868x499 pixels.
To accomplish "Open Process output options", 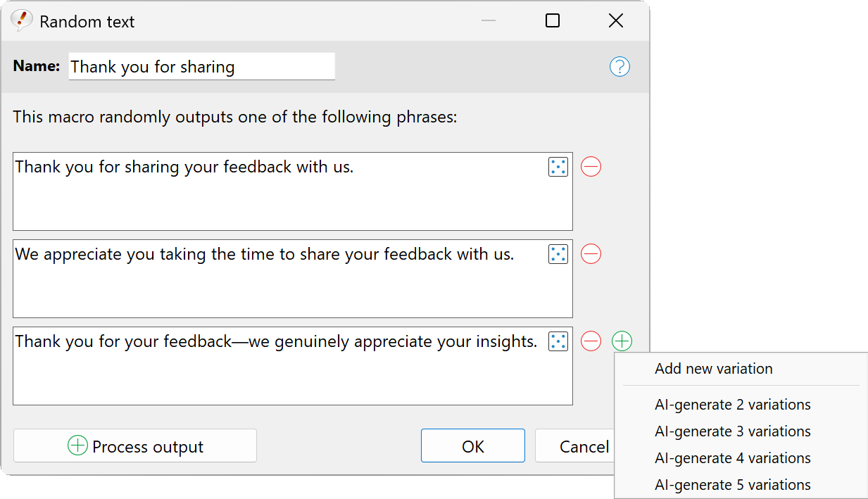I will tap(135, 446).
